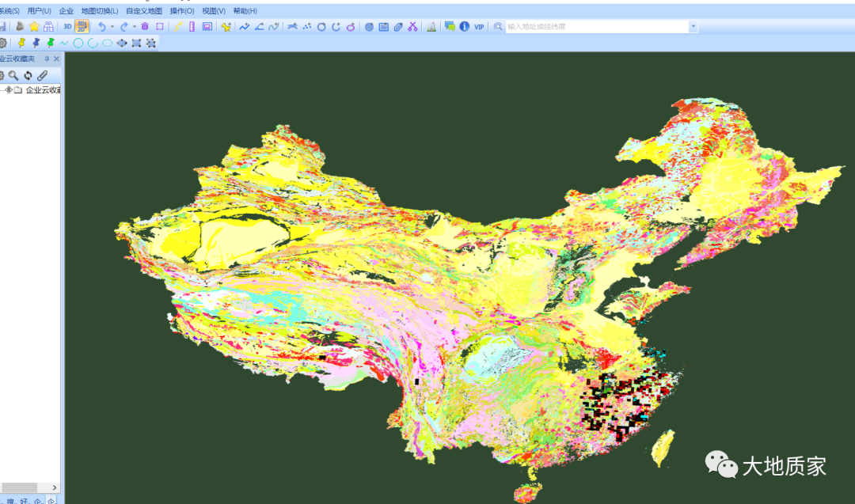The height and width of the screenshot is (504, 855).
Task: Pin the 企业云收藏夹 panel
Action: tap(47, 59)
